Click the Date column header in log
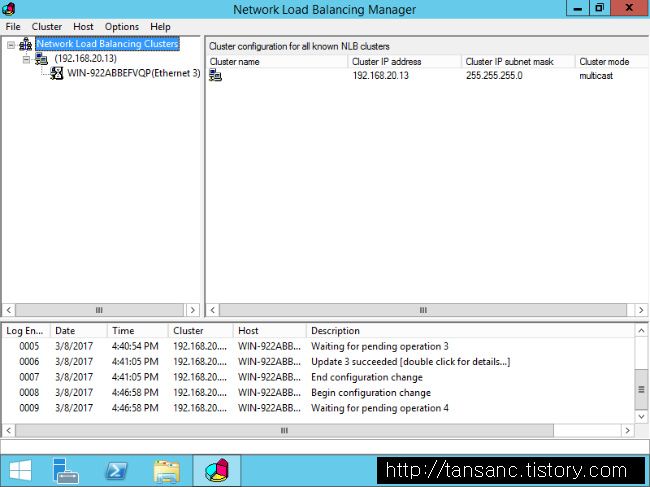The width and height of the screenshot is (650, 487). pos(79,331)
